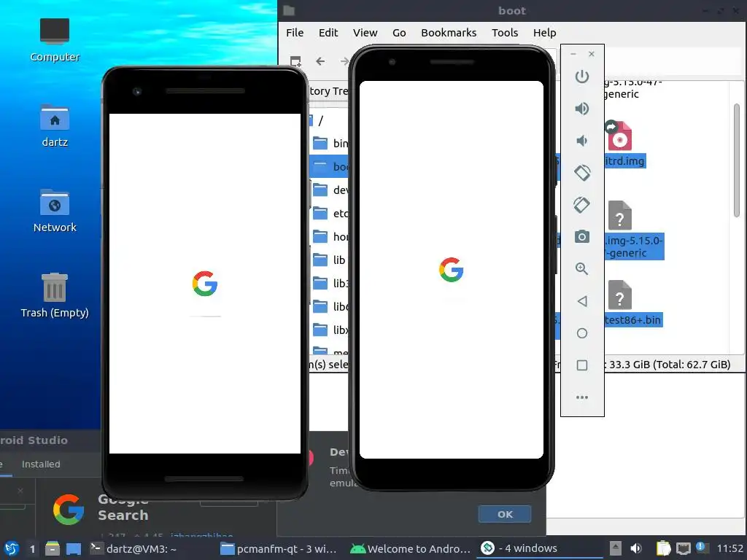The width and height of the screenshot is (747, 560).
Task: Switch to pcmanfm-qt taskbar entry
Action: 279,548
